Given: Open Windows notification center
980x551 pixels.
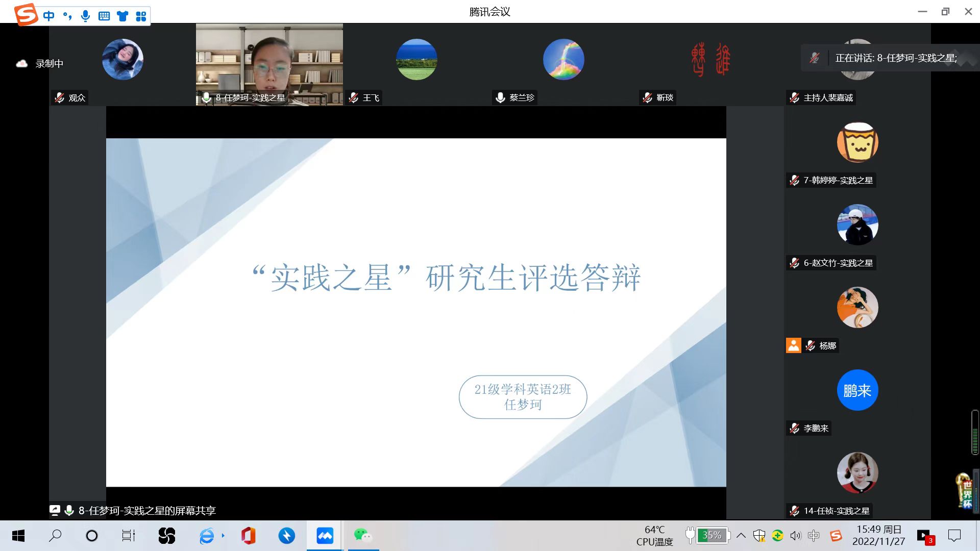Looking at the screenshot, I should (x=954, y=536).
